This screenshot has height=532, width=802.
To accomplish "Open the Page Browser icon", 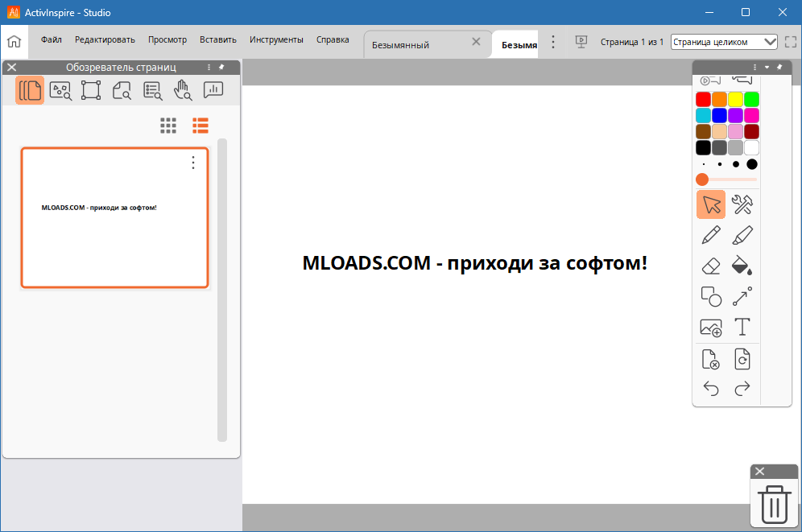I will click(30, 90).
